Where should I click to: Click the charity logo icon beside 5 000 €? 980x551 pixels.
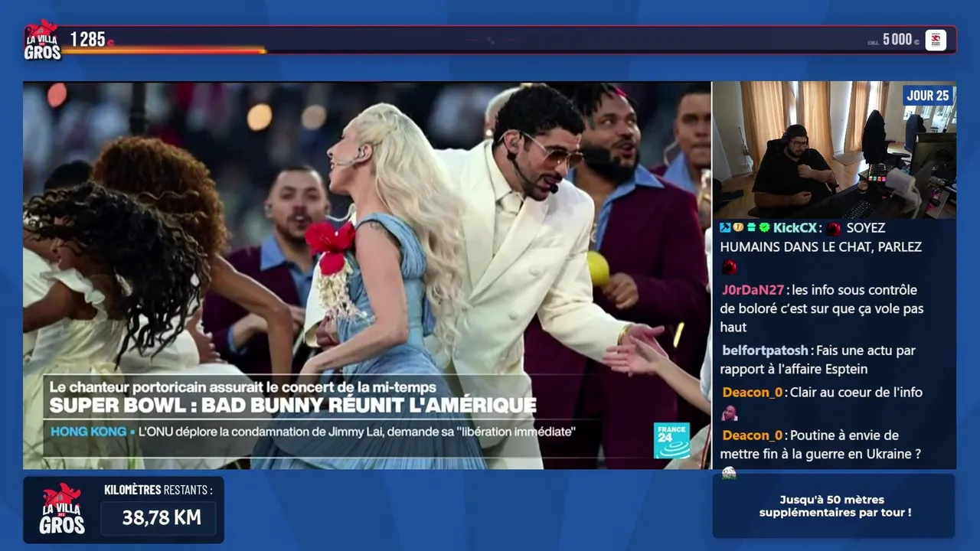coord(936,40)
